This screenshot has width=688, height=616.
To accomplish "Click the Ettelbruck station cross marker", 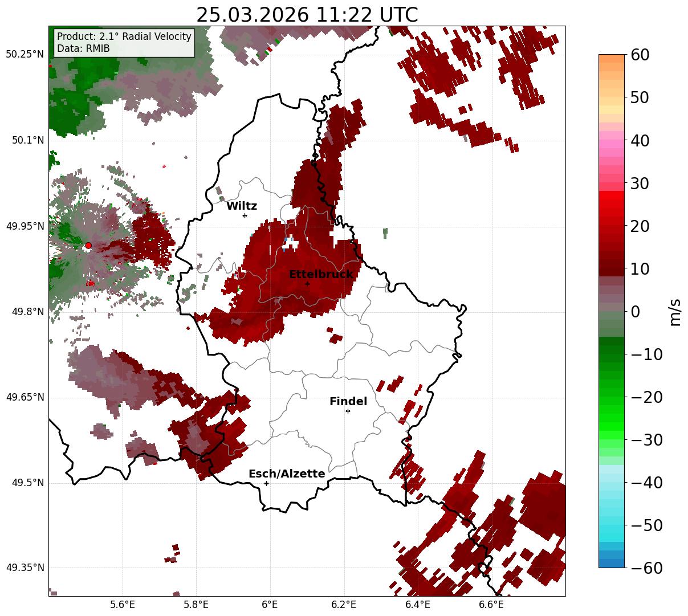I will point(307,284).
